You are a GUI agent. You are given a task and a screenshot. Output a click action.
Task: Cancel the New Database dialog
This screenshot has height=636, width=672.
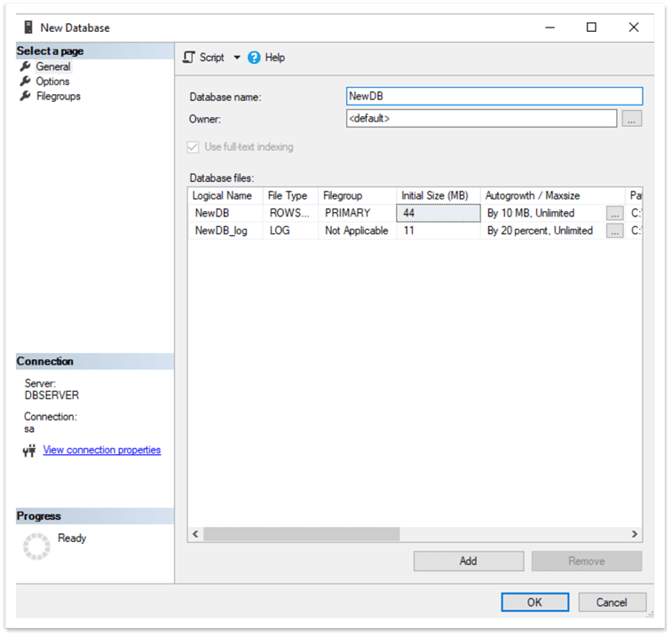click(612, 602)
